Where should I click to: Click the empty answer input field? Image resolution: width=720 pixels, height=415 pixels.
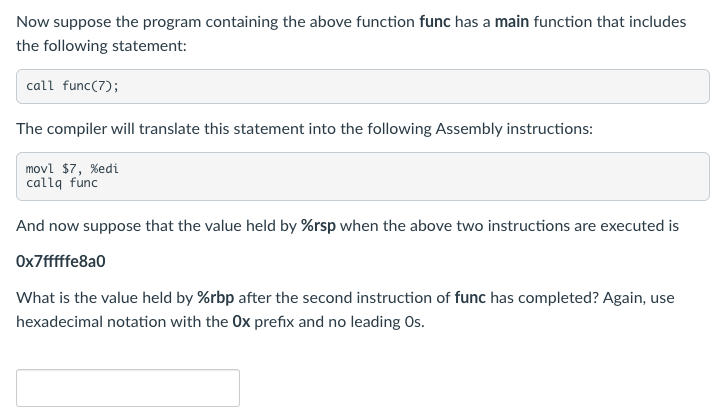[x=128, y=388]
